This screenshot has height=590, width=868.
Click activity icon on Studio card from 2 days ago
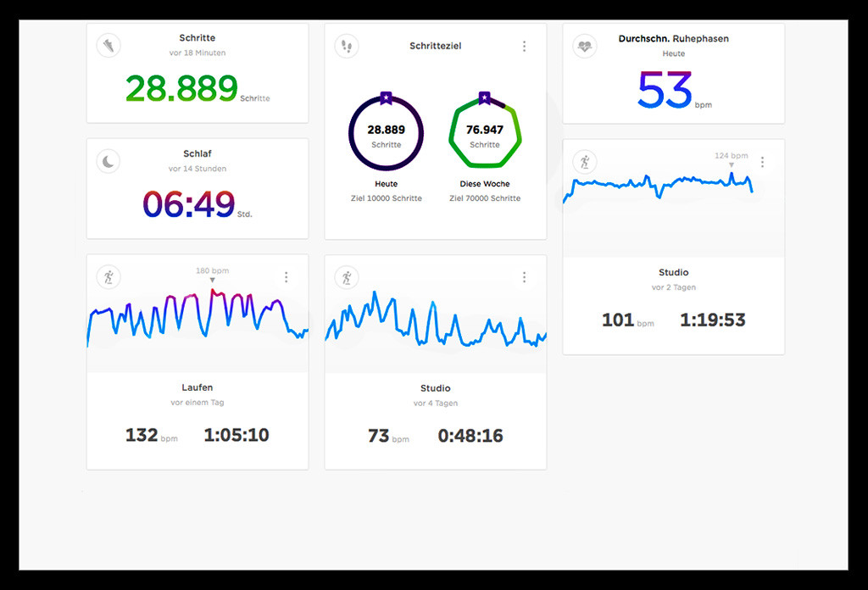click(x=584, y=161)
